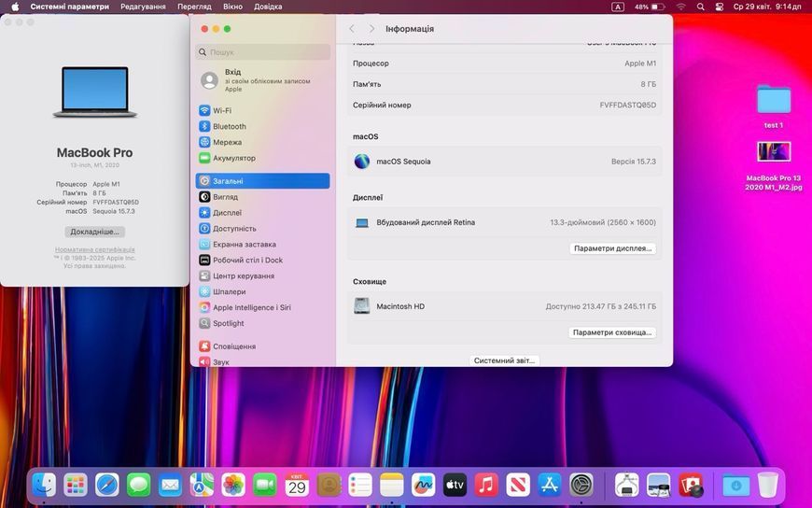Click Параметри дисплея… button
Viewport: 812px width, 508px height.
tap(612, 248)
